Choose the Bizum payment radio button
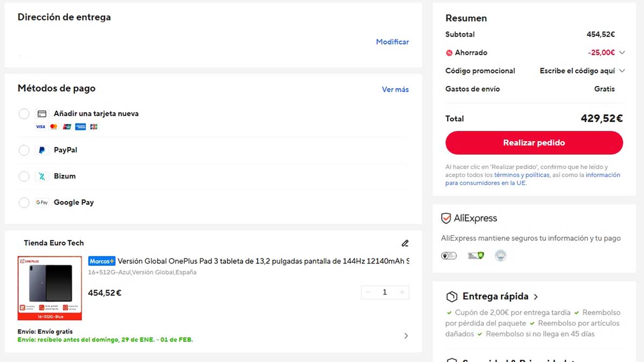The image size is (644, 362). click(24, 176)
